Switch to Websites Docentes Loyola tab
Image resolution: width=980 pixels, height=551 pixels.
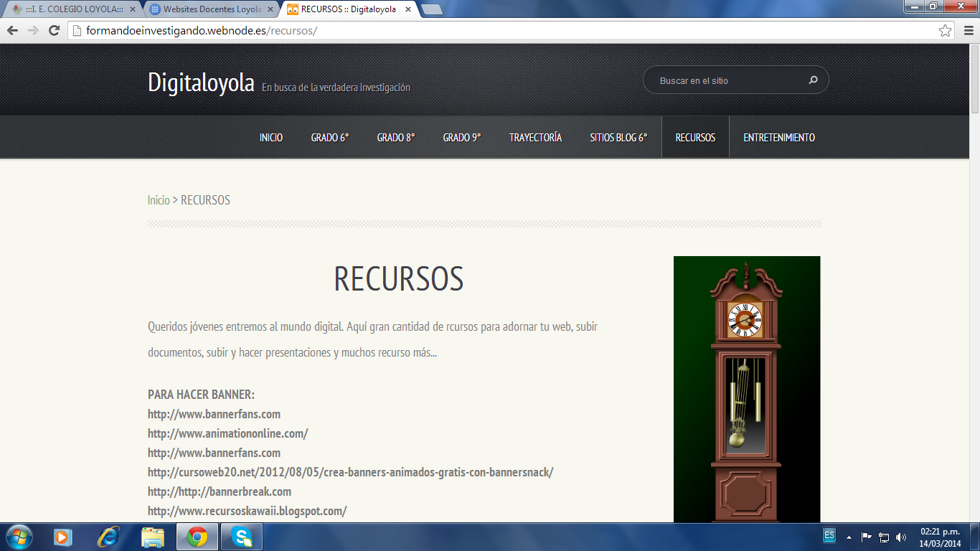coord(208,9)
